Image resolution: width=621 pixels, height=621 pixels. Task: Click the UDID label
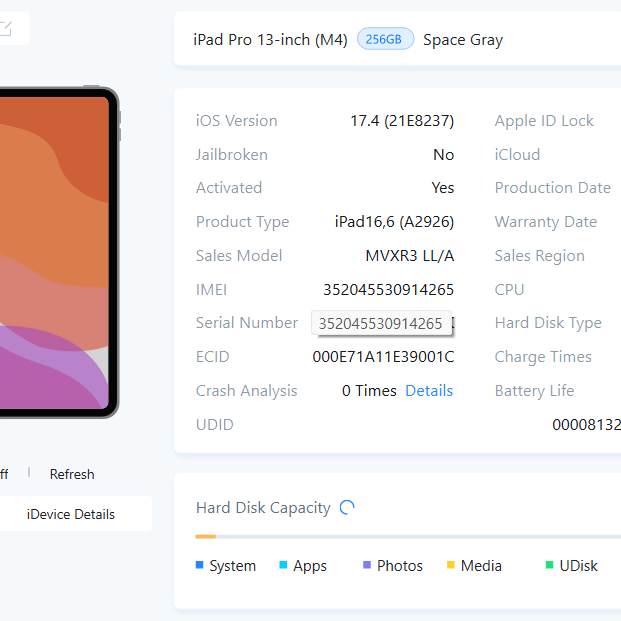pos(215,425)
